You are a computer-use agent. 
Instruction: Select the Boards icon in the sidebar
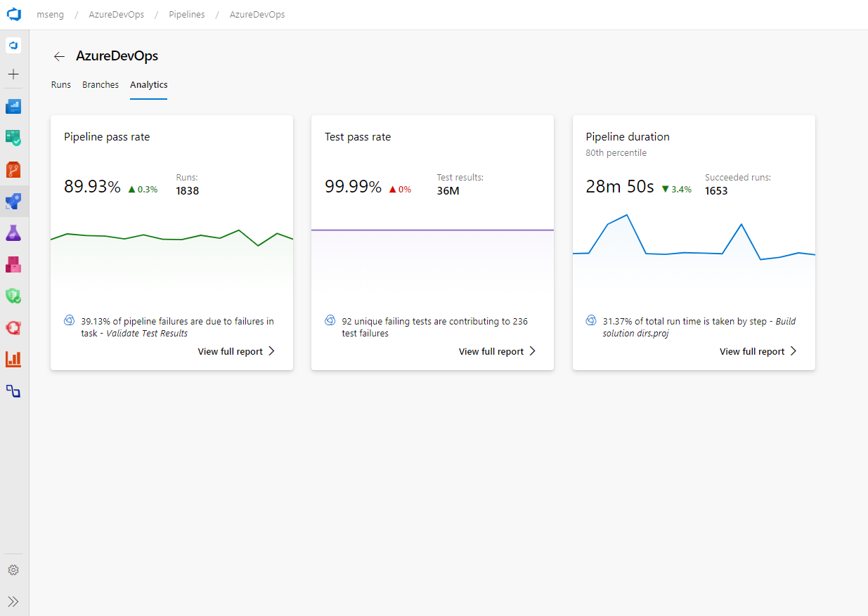(x=13, y=138)
